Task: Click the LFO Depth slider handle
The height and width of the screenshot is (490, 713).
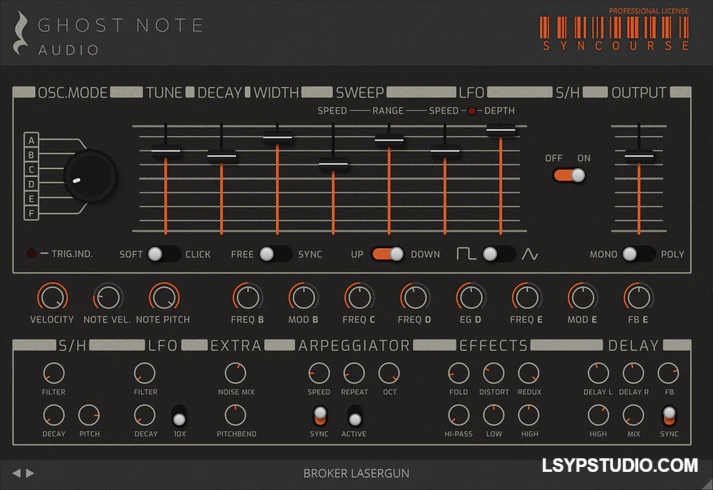Action: pyautogui.click(x=501, y=130)
